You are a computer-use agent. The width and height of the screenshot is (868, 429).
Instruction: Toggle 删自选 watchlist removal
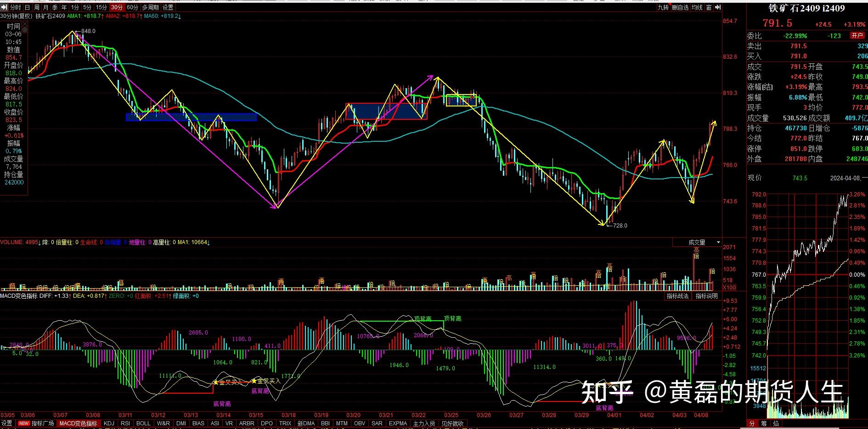(x=680, y=7)
